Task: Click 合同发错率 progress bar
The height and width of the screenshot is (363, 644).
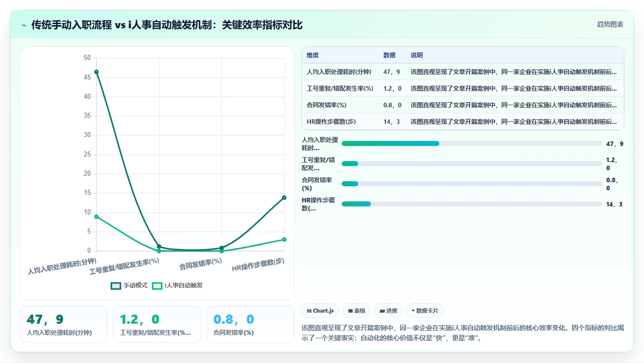Action: (471, 184)
